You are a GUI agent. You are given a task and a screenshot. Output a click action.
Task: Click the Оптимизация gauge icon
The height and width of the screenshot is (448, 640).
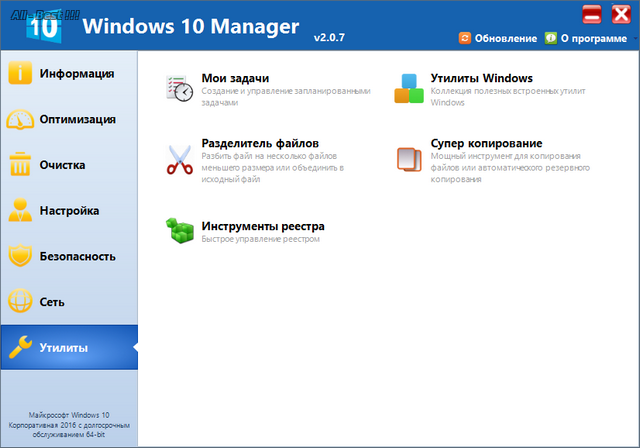[x=20, y=119]
